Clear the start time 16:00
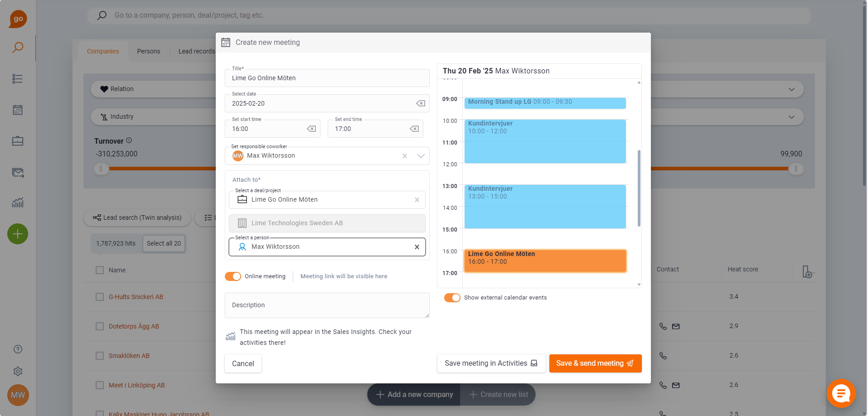Viewport: 868px width, 416px height. click(x=311, y=129)
